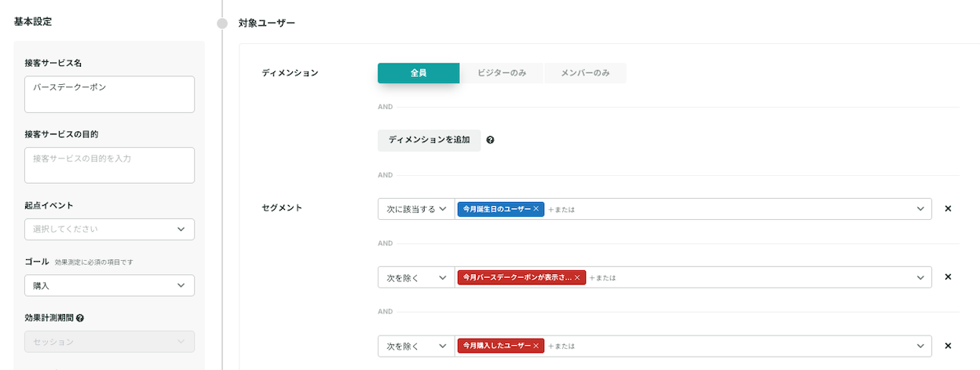Click ディメンションを追加 button
Image resolution: width=980 pixels, height=370 pixels.
point(429,140)
